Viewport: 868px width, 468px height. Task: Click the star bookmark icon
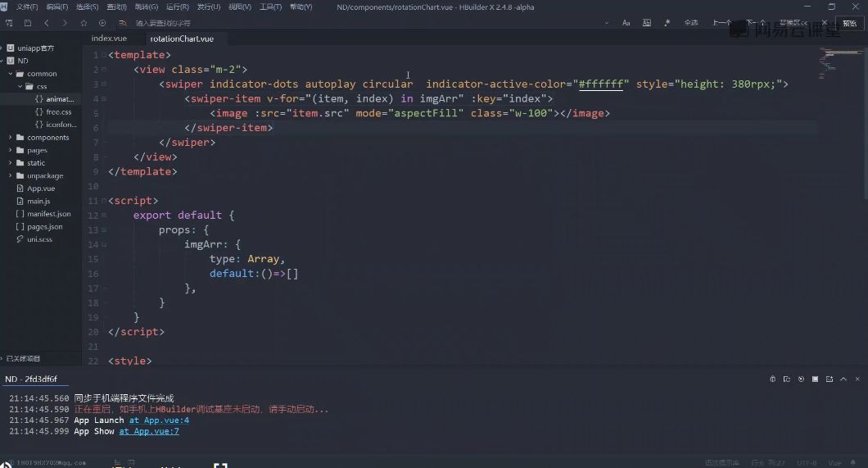(x=84, y=23)
